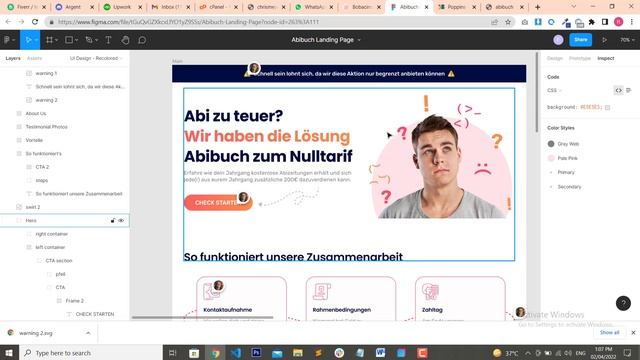Select the Frame tool

click(49, 40)
